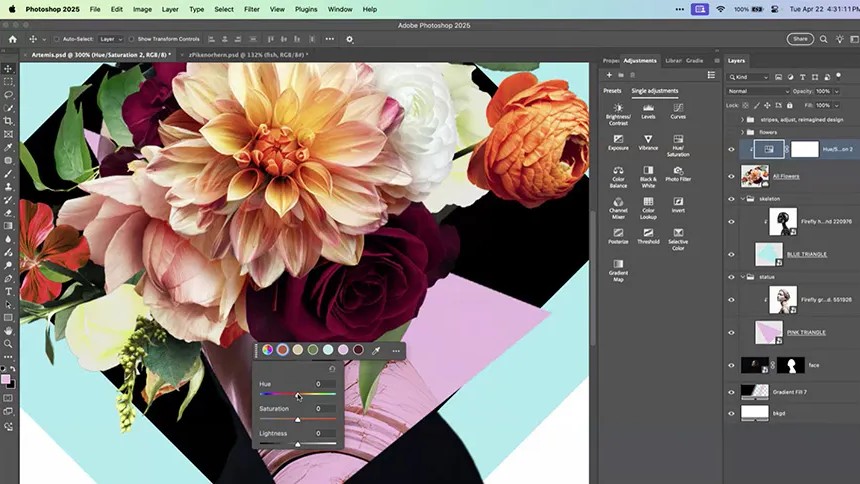Screen dimensions: 860x484
Task: Expand the flowers layer group
Action: click(x=742, y=132)
